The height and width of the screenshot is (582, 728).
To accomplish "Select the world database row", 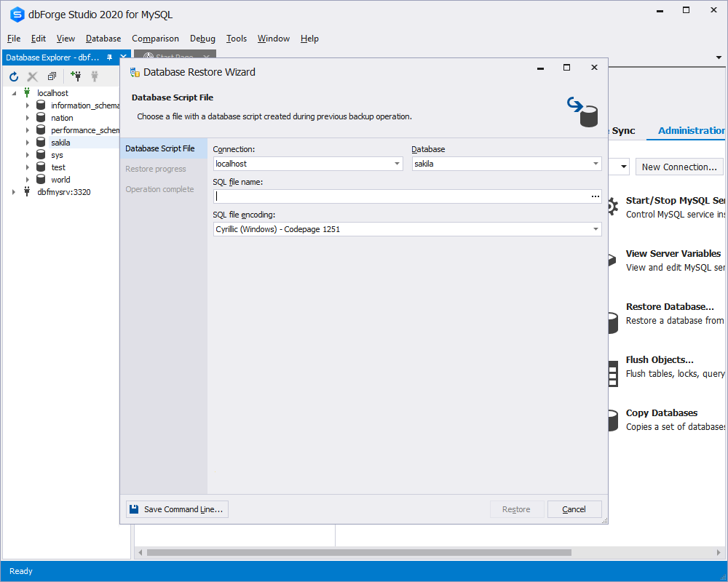I will pyautogui.click(x=60, y=180).
